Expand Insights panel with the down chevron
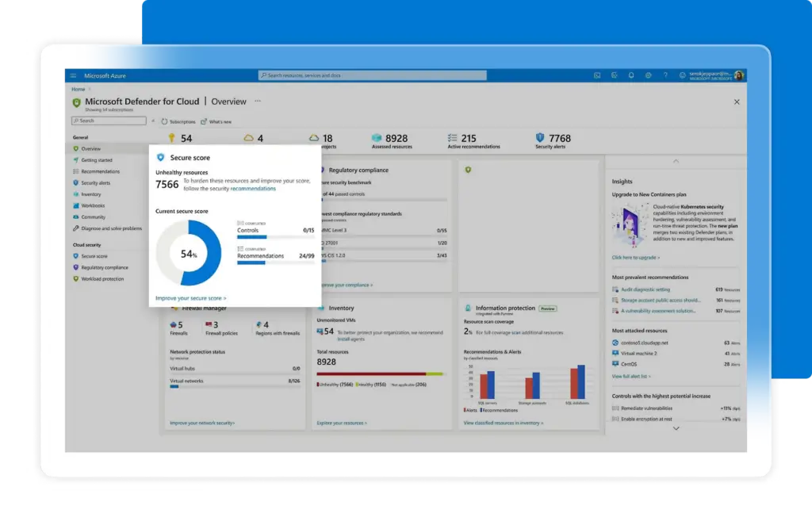812x521 pixels. tap(676, 428)
